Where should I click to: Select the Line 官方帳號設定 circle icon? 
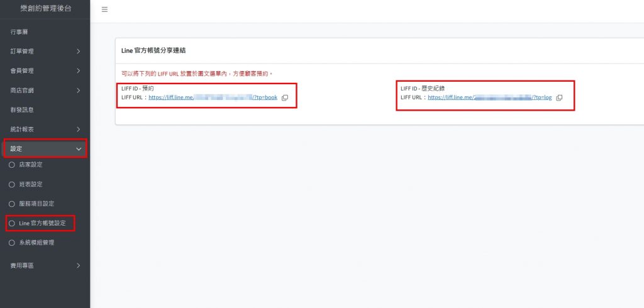click(x=11, y=223)
